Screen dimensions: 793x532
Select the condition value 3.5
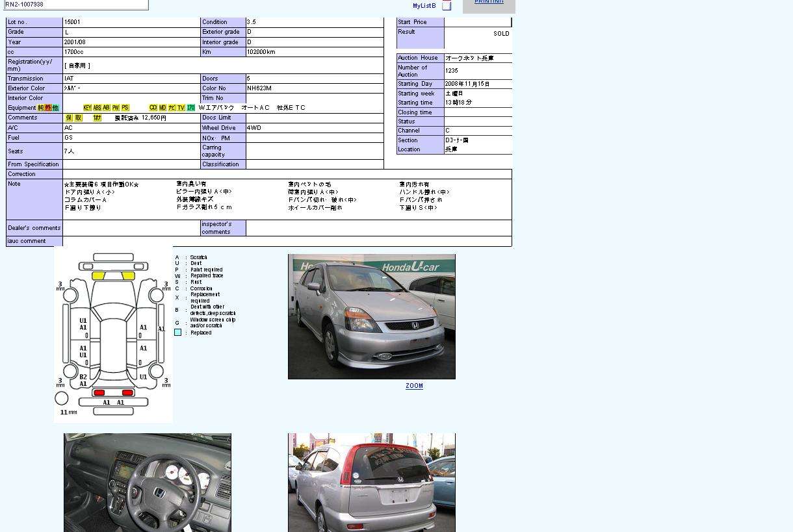[252, 22]
